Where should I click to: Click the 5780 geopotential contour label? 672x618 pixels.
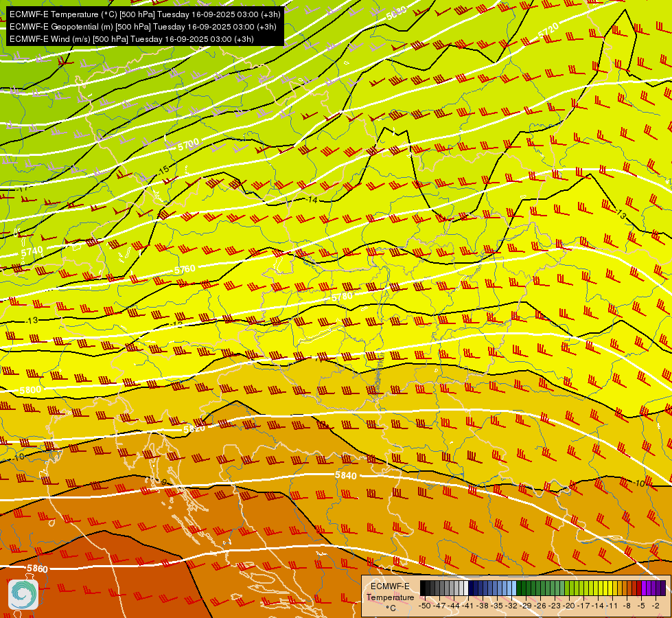[342, 297]
